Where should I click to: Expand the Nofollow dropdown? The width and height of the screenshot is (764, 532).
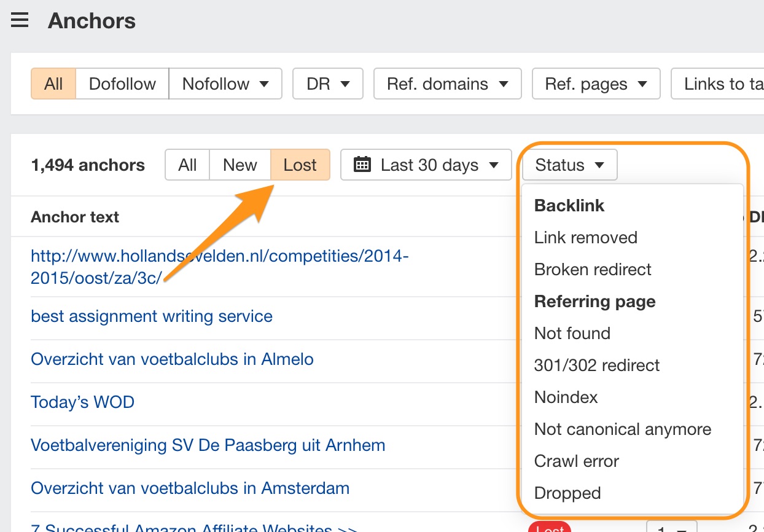tap(225, 84)
